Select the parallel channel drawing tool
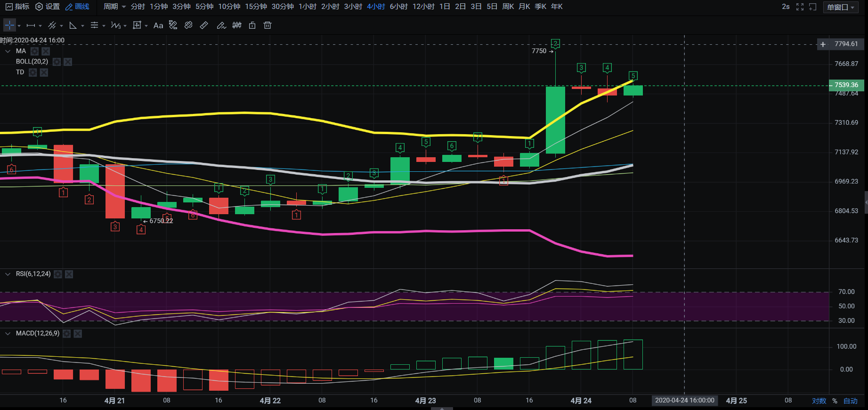This screenshot has height=410, width=868. pos(52,25)
